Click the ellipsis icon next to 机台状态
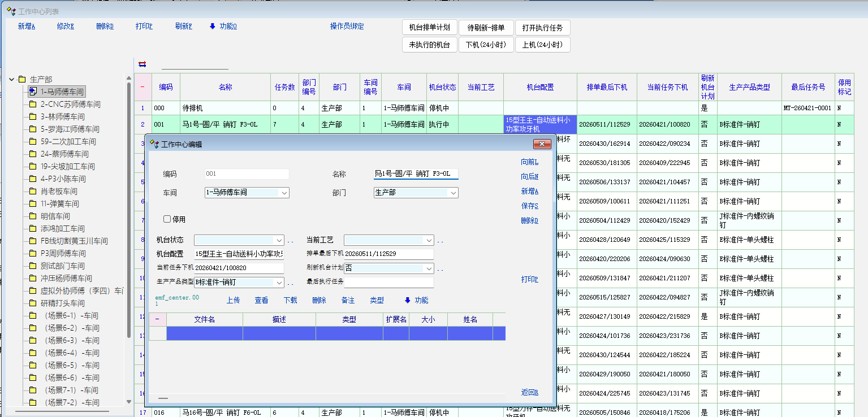868x417 pixels. click(291, 241)
